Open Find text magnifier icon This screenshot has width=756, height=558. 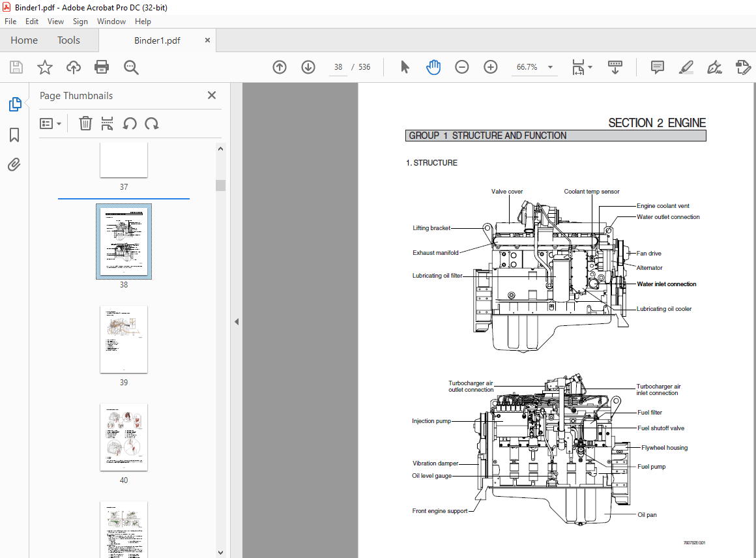[131, 68]
